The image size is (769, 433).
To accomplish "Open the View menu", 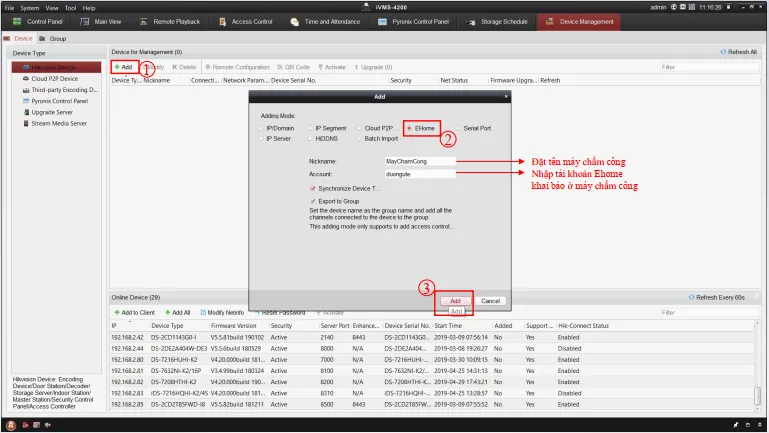I will coord(51,7).
